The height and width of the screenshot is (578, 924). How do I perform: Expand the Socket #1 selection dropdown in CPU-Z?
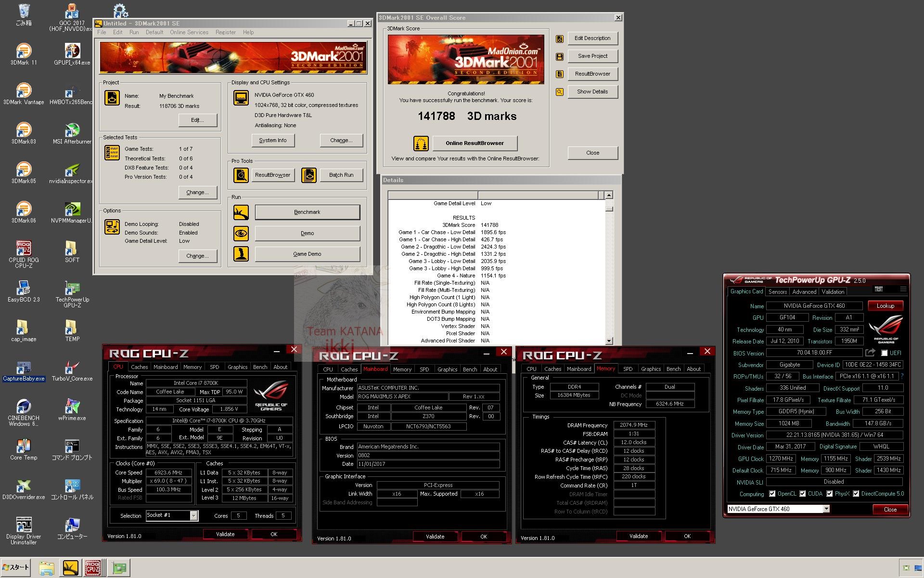pos(193,516)
